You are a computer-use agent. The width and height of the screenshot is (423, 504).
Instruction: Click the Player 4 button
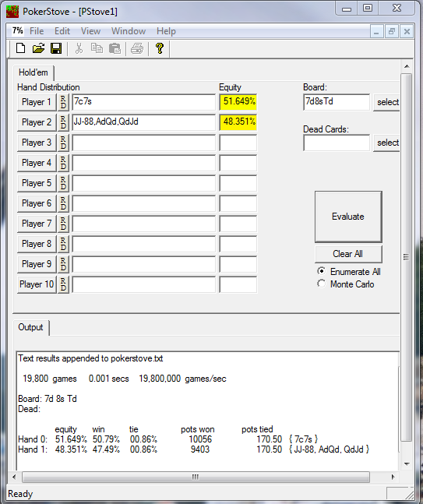pyautogui.click(x=37, y=163)
